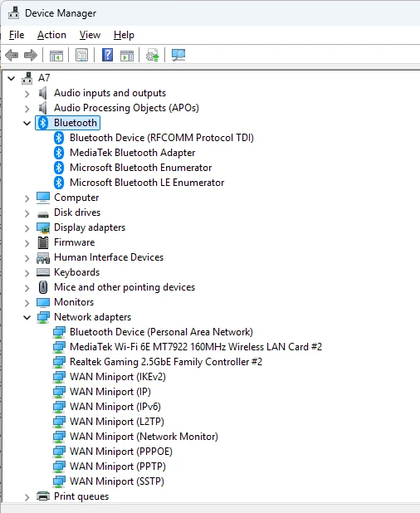
Task: Click the Audio Processing Objects speaker icon
Action: click(43, 108)
